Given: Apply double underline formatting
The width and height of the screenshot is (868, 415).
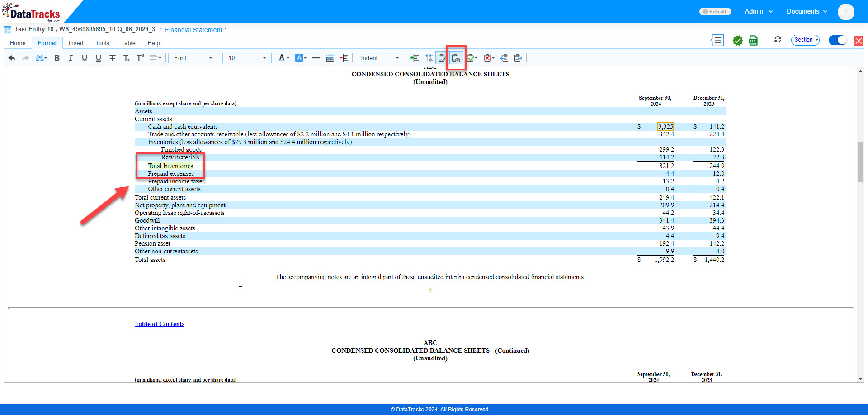Looking at the screenshot, I should (99, 58).
